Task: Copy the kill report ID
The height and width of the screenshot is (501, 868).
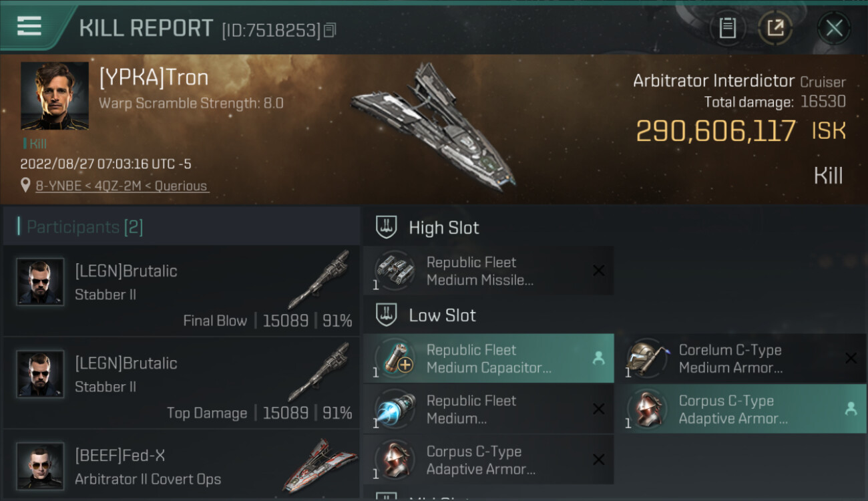Action: point(330,30)
